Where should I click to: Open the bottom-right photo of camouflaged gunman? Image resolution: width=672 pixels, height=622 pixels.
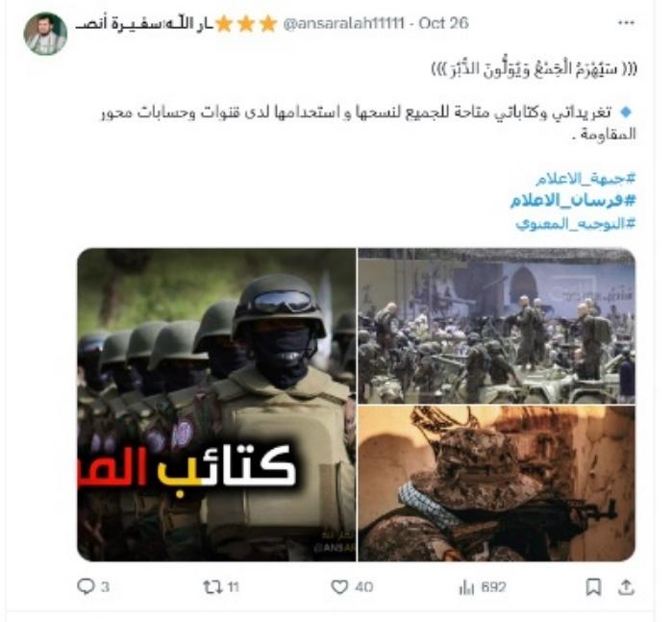coord(497,484)
